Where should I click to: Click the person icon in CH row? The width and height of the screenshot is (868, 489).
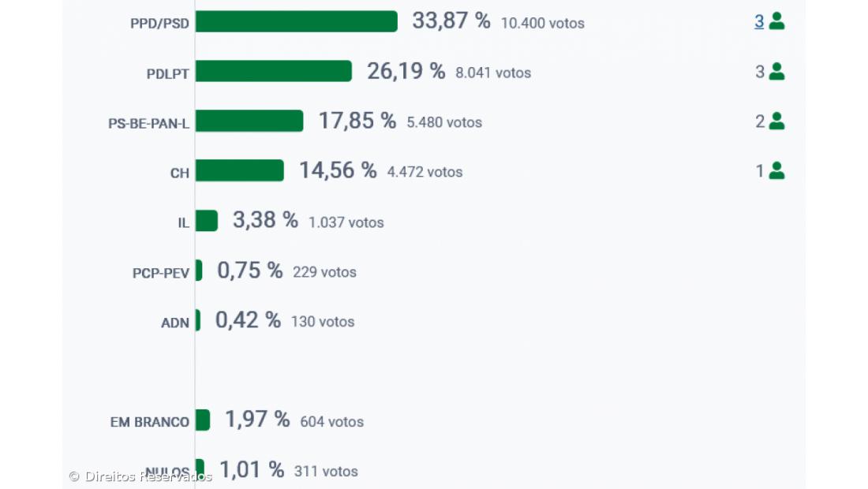(776, 171)
